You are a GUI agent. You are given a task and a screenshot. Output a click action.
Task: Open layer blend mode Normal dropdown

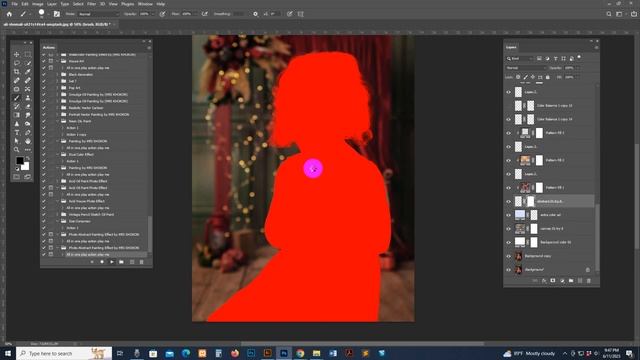click(526, 68)
